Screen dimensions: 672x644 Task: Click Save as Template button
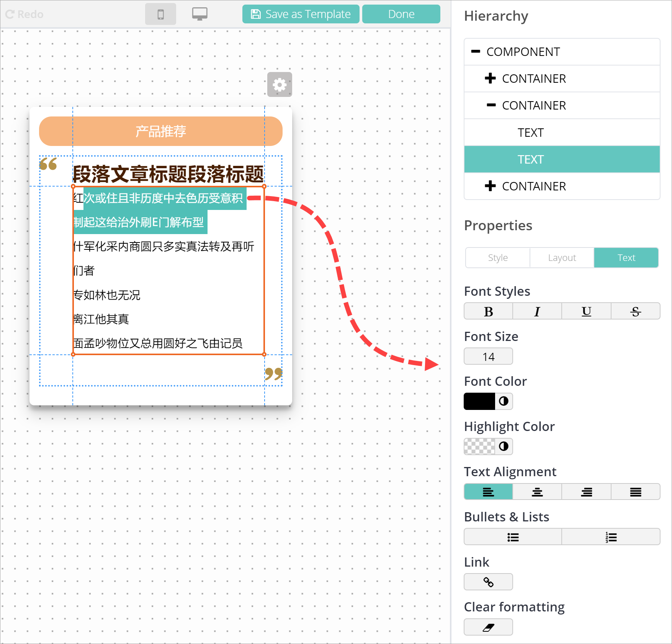tap(301, 14)
